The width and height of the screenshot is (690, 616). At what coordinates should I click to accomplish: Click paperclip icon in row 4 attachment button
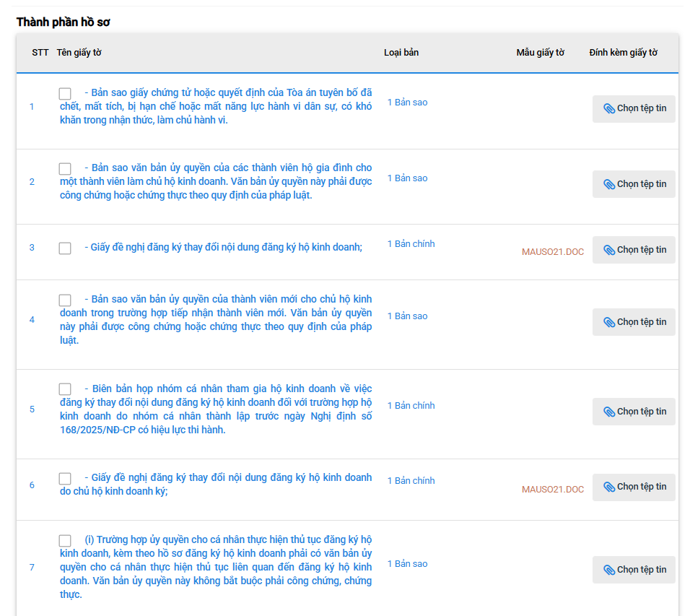click(609, 322)
